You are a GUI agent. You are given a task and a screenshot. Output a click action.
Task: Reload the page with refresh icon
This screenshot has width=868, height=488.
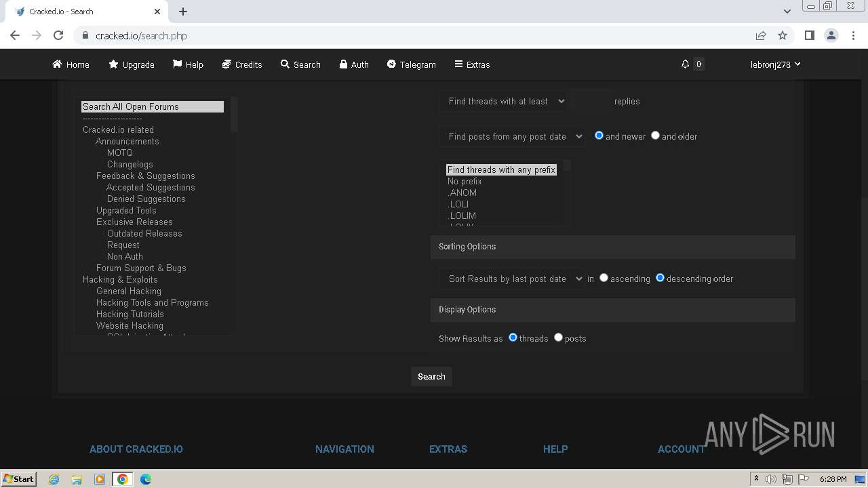click(x=58, y=35)
